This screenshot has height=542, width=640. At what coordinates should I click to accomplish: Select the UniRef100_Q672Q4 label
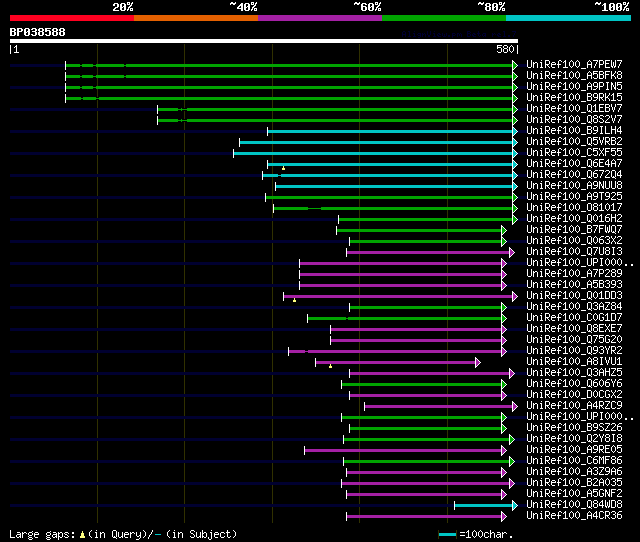tap(574, 175)
